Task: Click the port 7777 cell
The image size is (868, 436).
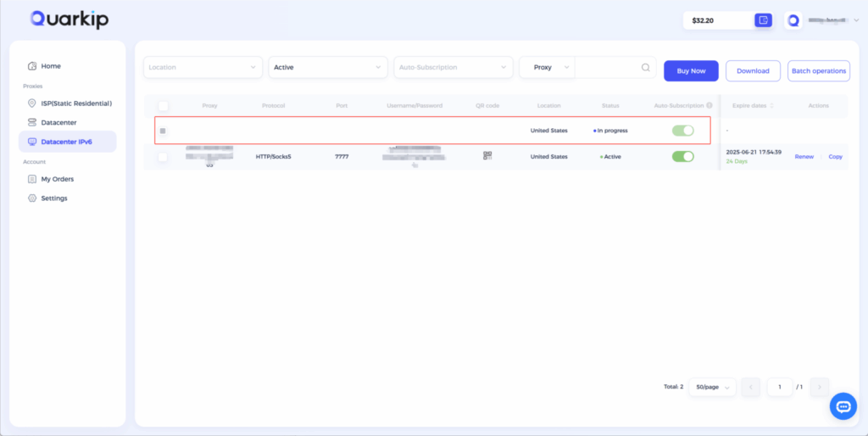Action: coord(342,157)
